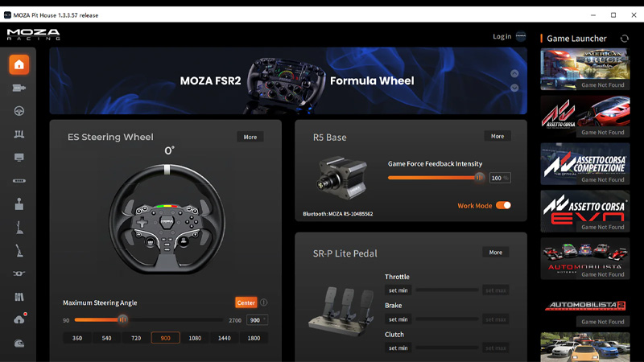644x362 pixels.
Task: Select the Automobilista game tile
Action: tap(585, 258)
